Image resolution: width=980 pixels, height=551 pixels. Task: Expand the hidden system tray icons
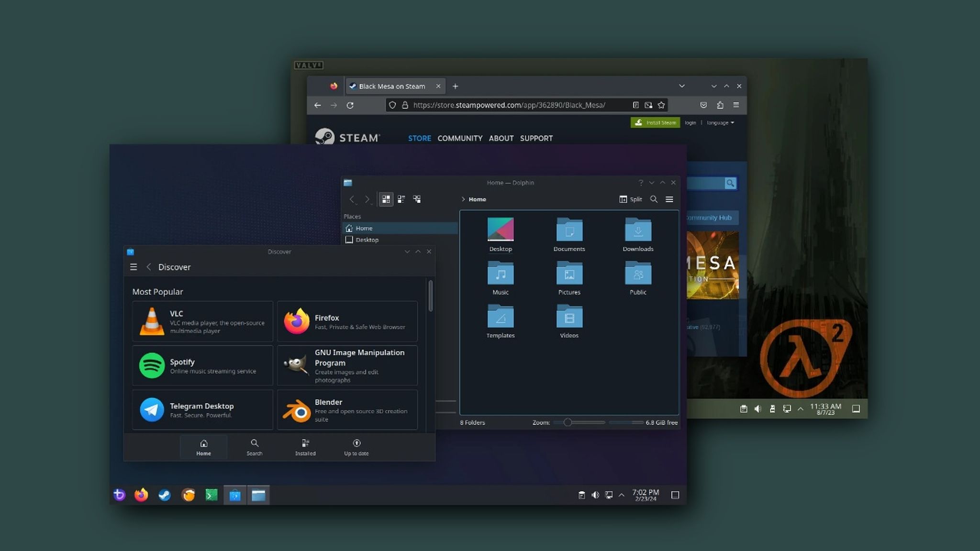coord(621,495)
